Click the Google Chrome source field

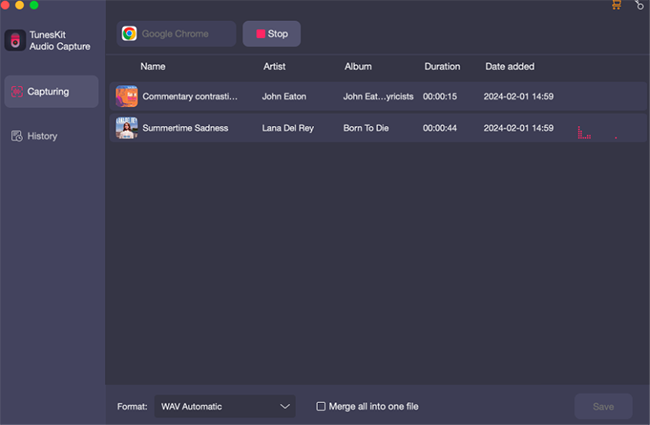pyautogui.click(x=176, y=34)
